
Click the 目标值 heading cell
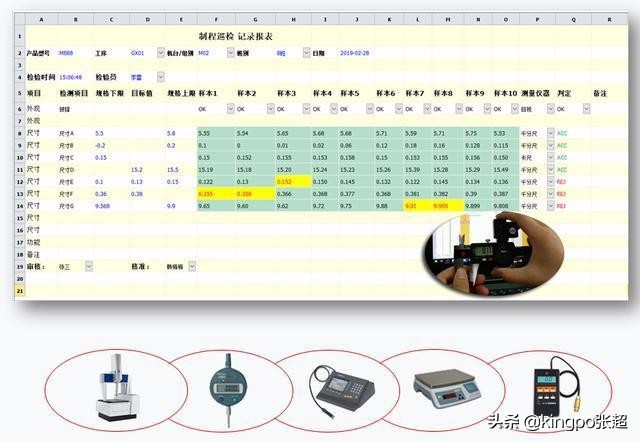pos(142,93)
